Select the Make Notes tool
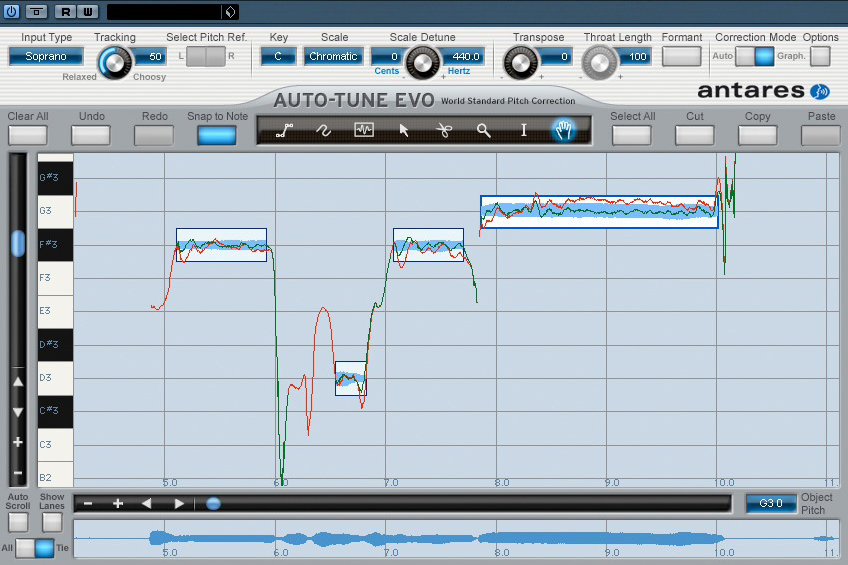The width and height of the screenshot is (848, 565). [363, 130]
